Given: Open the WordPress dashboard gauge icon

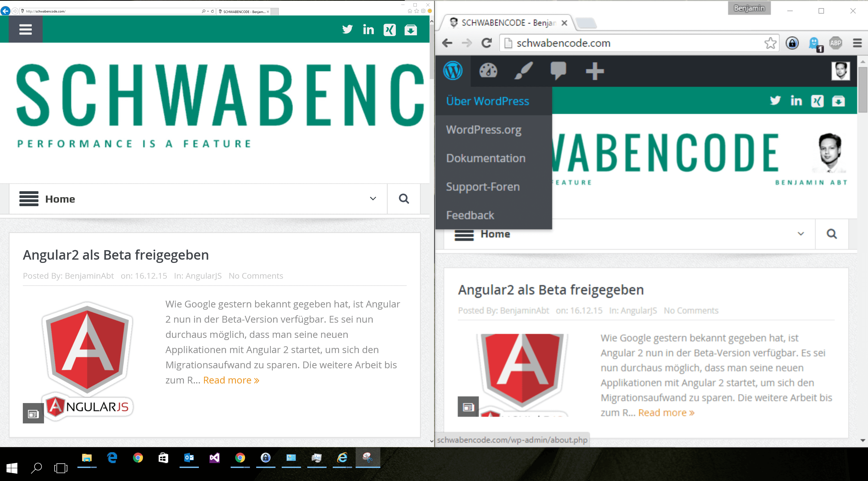Looking at the screenshot, I should [x=488, y=71].
